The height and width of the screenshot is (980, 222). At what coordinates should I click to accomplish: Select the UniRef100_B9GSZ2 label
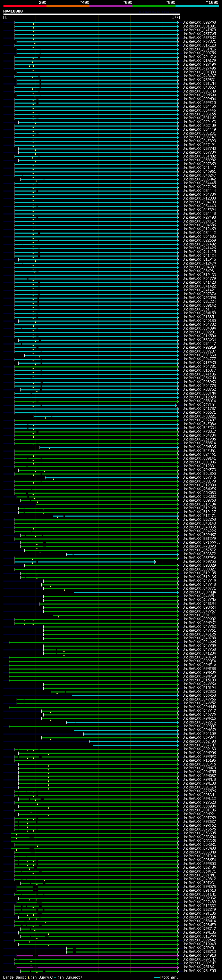(199, 554)
